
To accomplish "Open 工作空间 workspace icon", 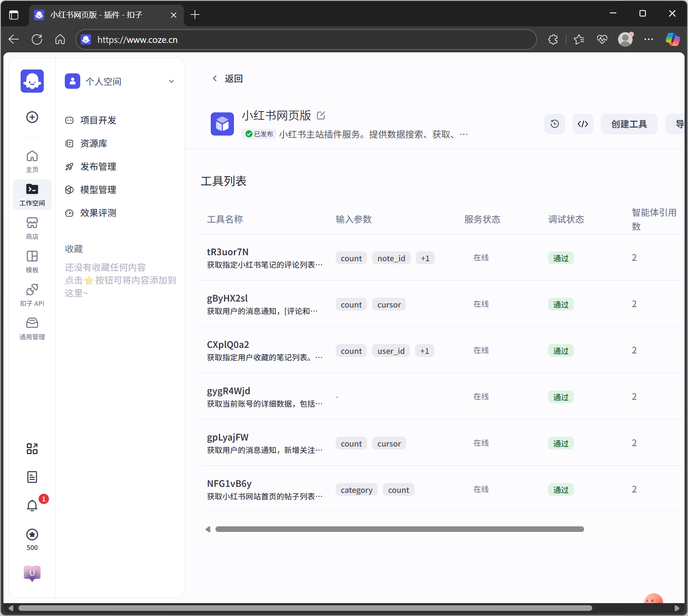I will pyautogui.click(x=32, y=195).
